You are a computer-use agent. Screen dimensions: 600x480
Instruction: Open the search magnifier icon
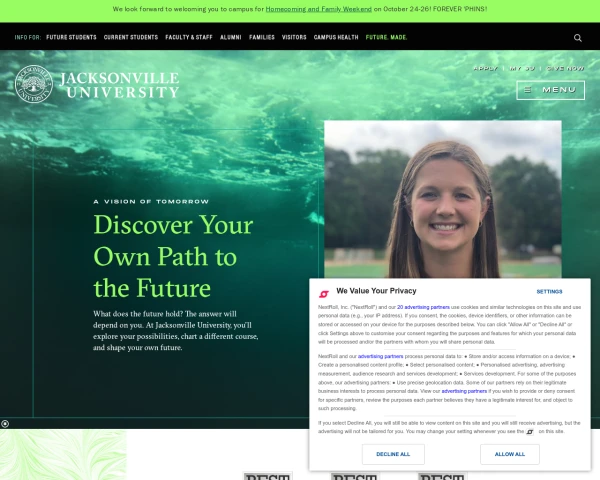(x=577, y=38)
